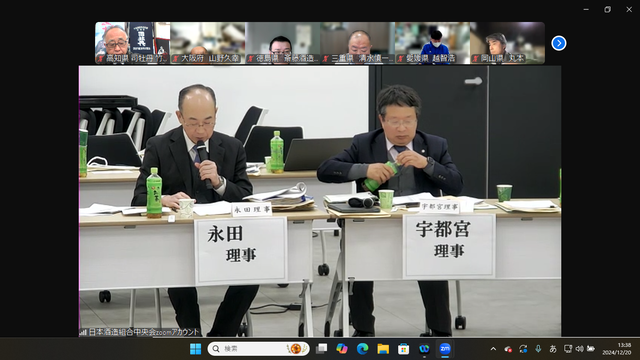Image resolution: width=640 pixels, height=360 pixels.
Task: Open network settings from tray icon
Action: tap(568, 349)
